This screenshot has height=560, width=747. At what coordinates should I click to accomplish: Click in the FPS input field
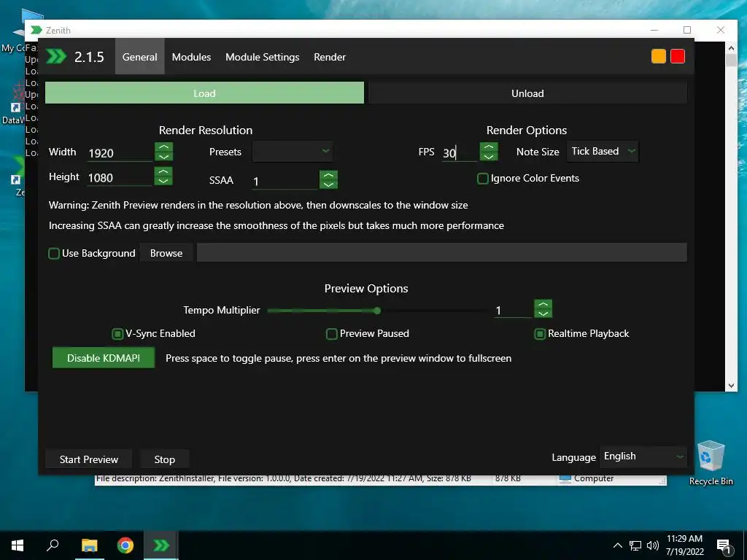coord(460,153)
